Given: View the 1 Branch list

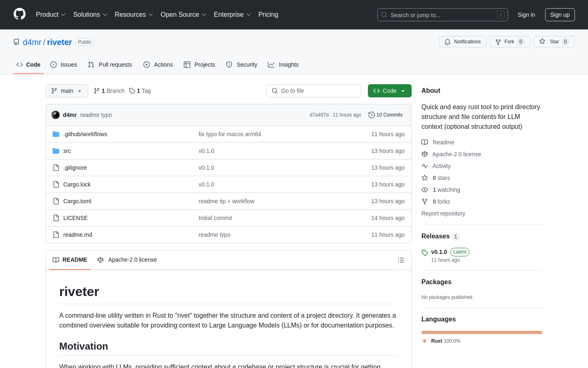Looking at the screenshot, I should point(109,91).
